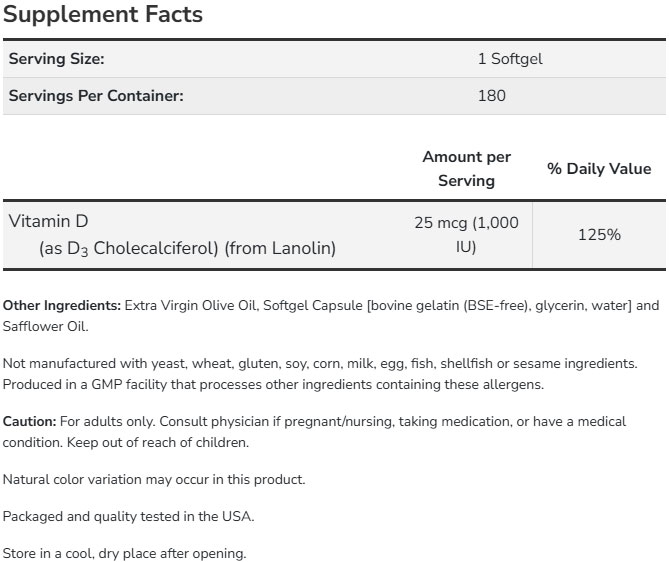Image resolution: width=669 pixels, height=562 pixels.
Task: Click the Other Ingredients bold label
Action: point(62,306)
